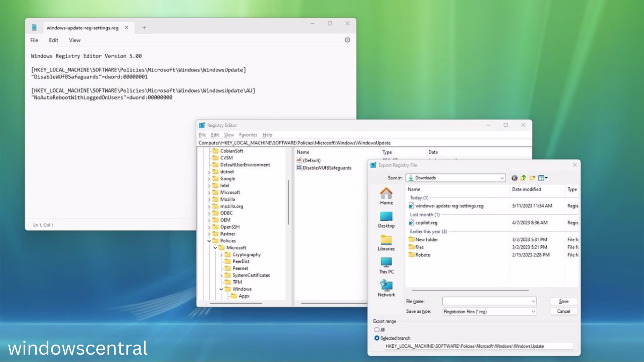Open Registry Editor Favorites menu
This screenshot has width=644, height=362.
[248, 135]
